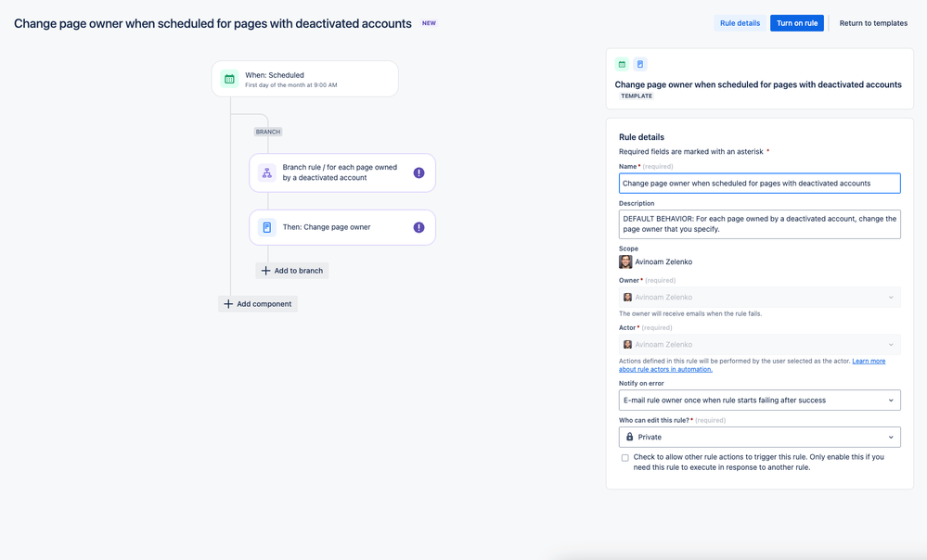Click warning badge on Branch rule node
927x560 pixels.
pyautogui.click(x=418, y=172)
